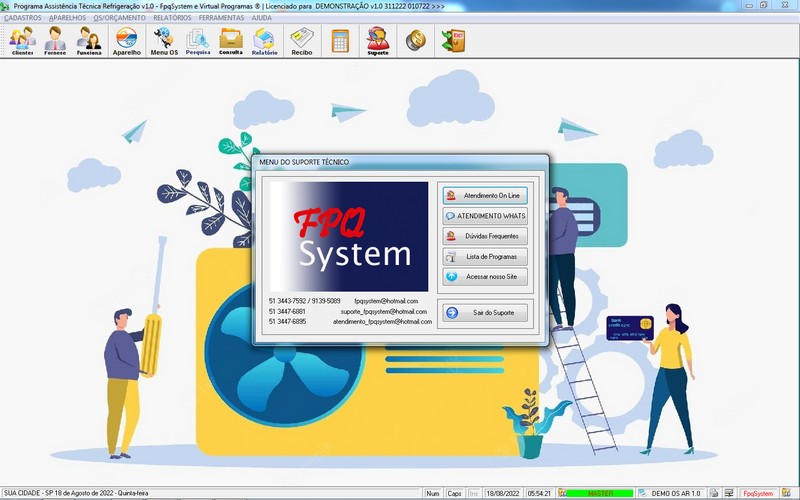This screenshot has height=500, width=800.
Task: Click the ATENDIMENTO WHATS button
Action: pos(485,216)
